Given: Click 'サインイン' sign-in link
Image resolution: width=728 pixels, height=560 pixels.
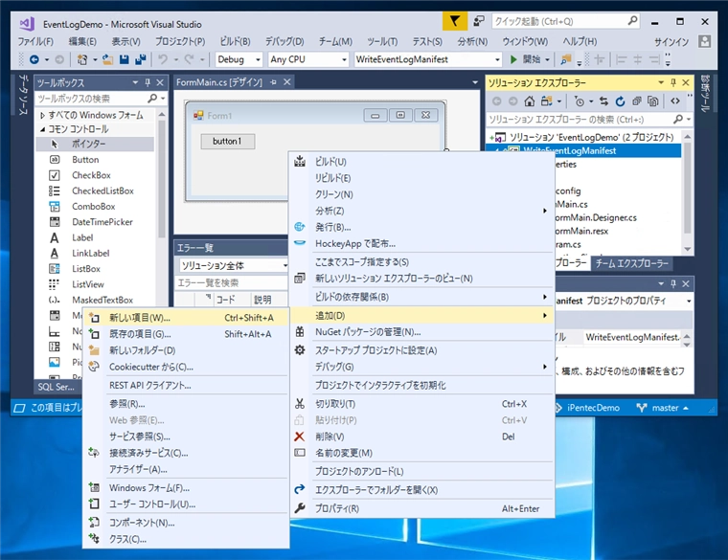Looking at the screenshot, I should pyautogui.click(x=671, y=42).
